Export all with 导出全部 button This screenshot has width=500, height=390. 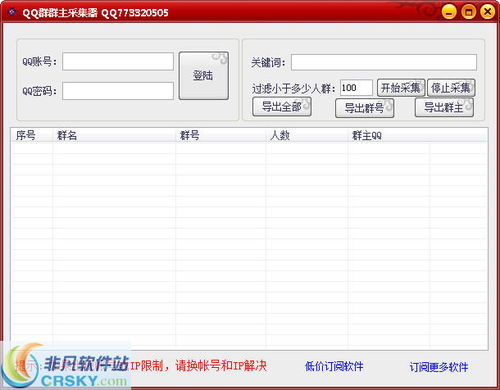pyautogui.click(x=282, y=107)
